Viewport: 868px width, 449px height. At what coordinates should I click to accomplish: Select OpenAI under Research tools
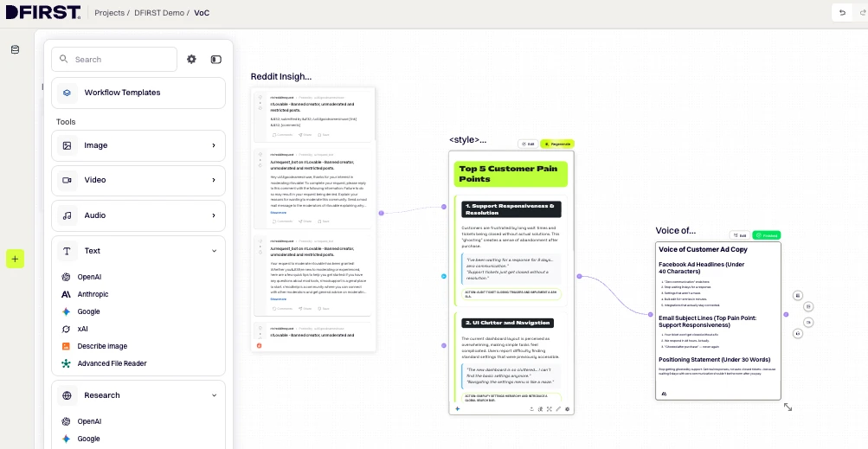click(89, 421)
